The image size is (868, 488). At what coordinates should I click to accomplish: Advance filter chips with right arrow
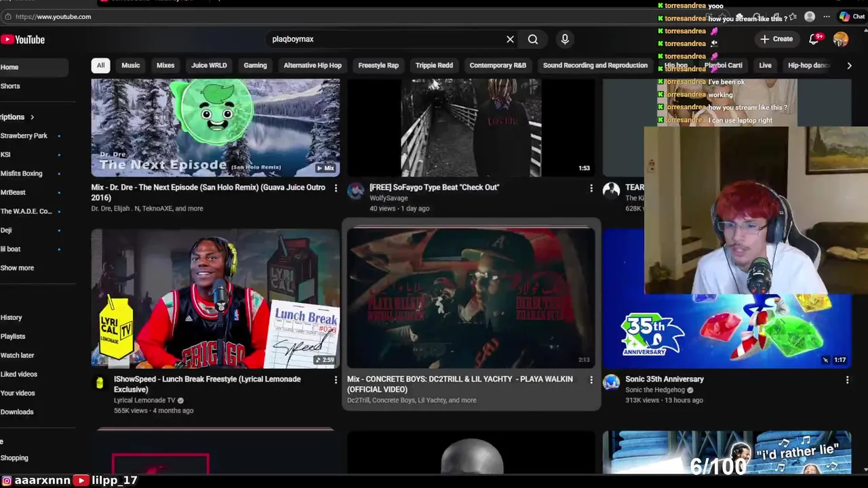[849, 66]
